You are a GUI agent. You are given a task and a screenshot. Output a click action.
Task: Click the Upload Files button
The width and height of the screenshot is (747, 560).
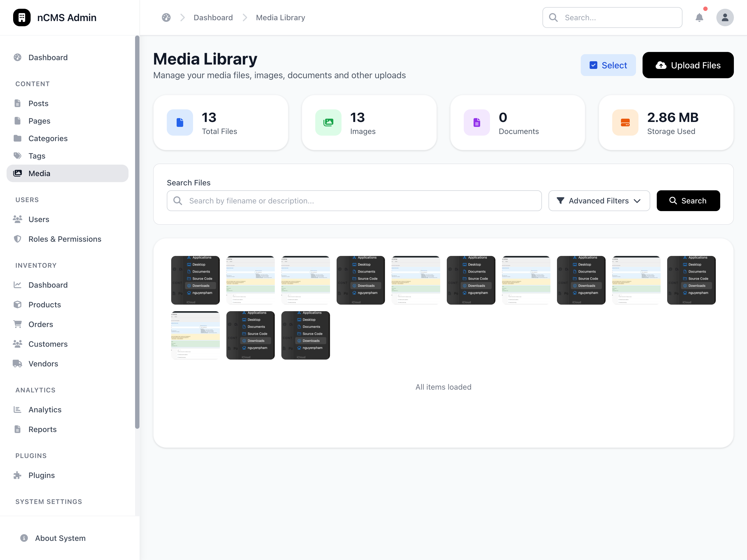click(x=688, y=65)
